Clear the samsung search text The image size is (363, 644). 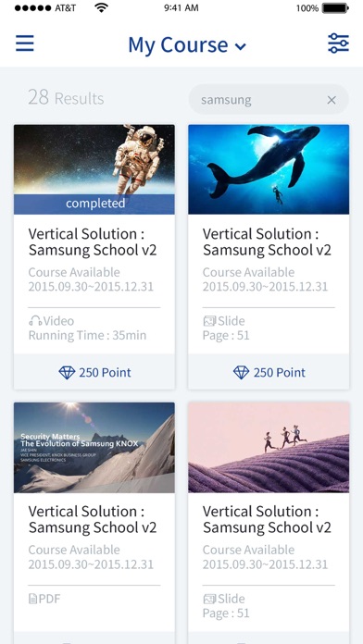(x=332, y=100)
